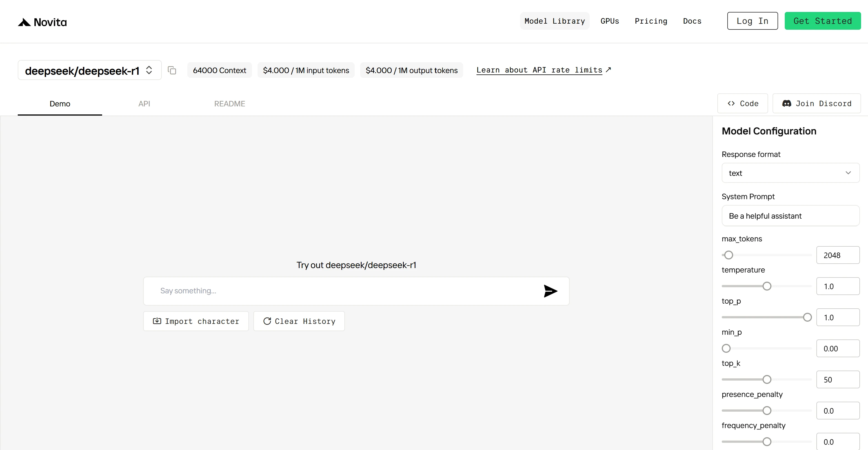Click the $4.000 / 1M input tokens badge
This screenshot has height=450, width=868.
pyautogui.click(x=306, y=70)
